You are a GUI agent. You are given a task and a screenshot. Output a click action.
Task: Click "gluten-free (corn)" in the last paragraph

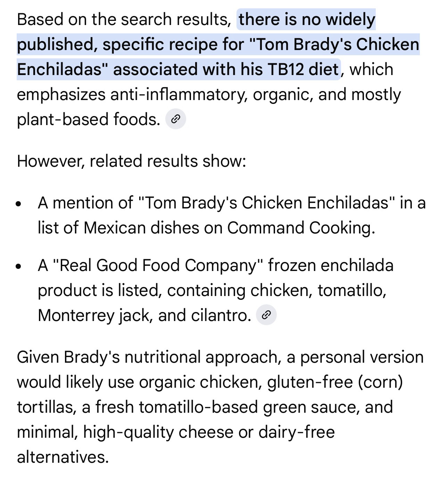point(335,383)
